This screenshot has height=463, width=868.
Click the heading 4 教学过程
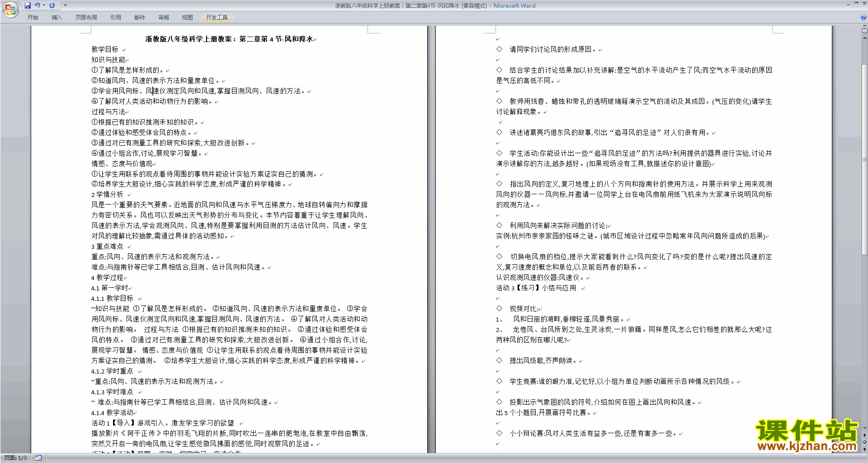[107, 277]
